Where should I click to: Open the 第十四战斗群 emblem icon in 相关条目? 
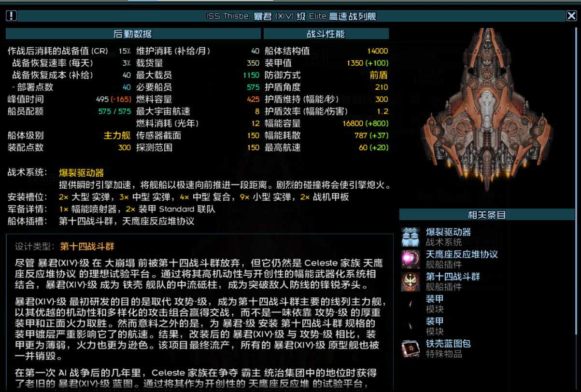tap(411, 281)
